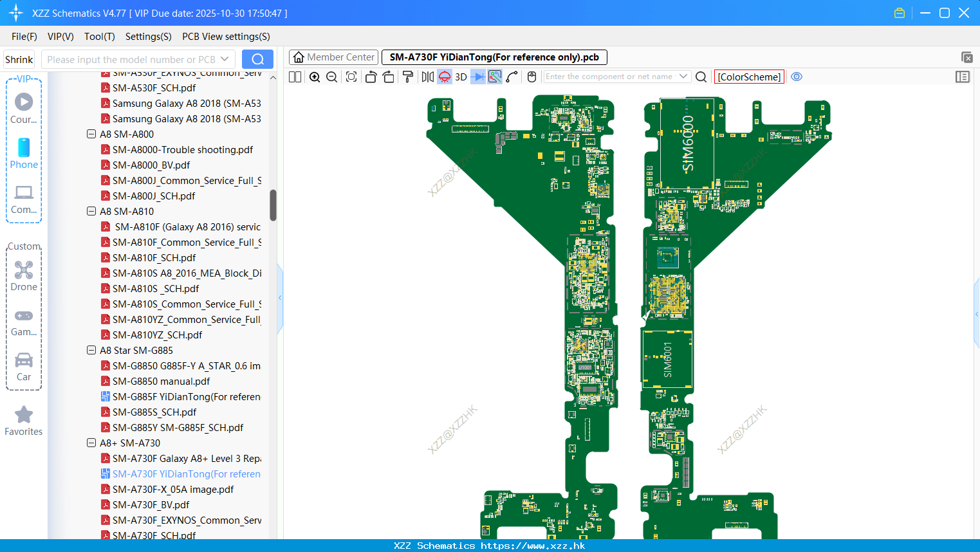Image resolution: width=980 pixels, height=552 pixels.
Task: Collapse the A8+ SM-A730 tree node
Action: [91, 443]
